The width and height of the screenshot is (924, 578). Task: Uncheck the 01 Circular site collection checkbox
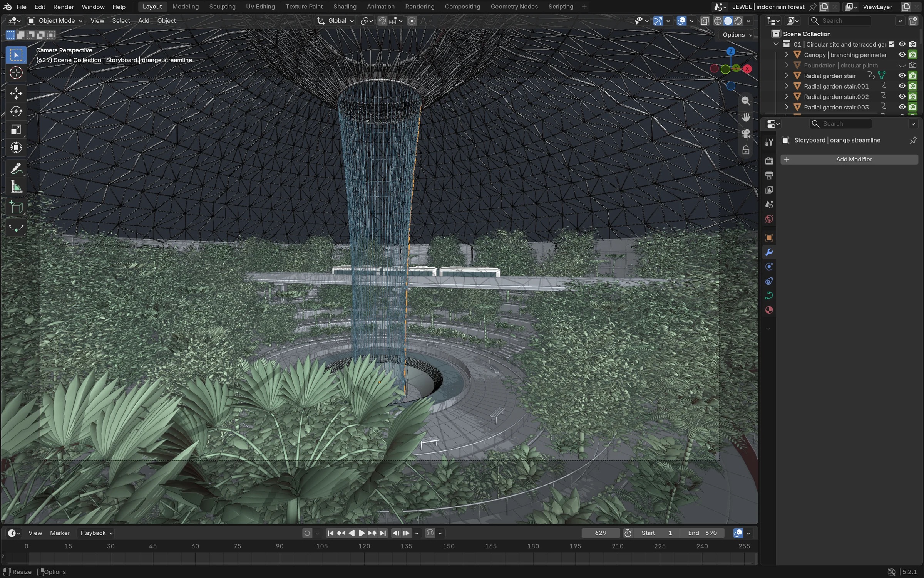click(x=892, y=44)
